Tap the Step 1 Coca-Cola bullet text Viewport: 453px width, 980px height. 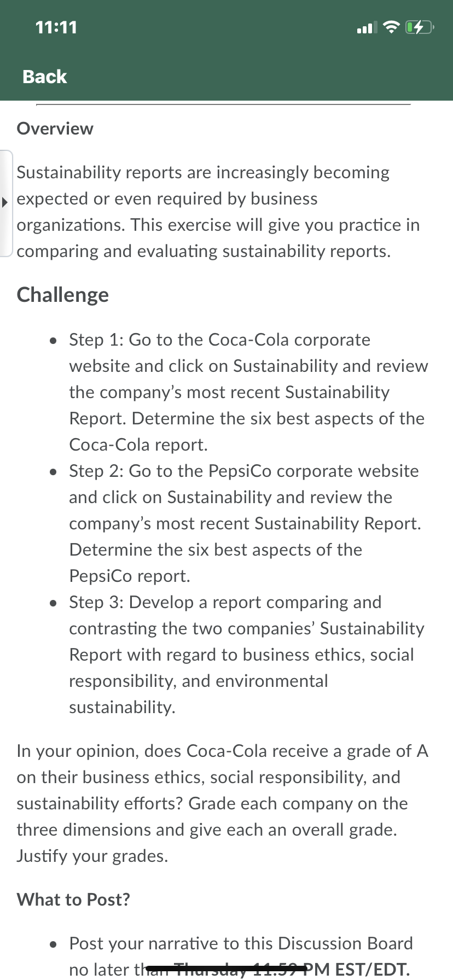click(248, 392)
